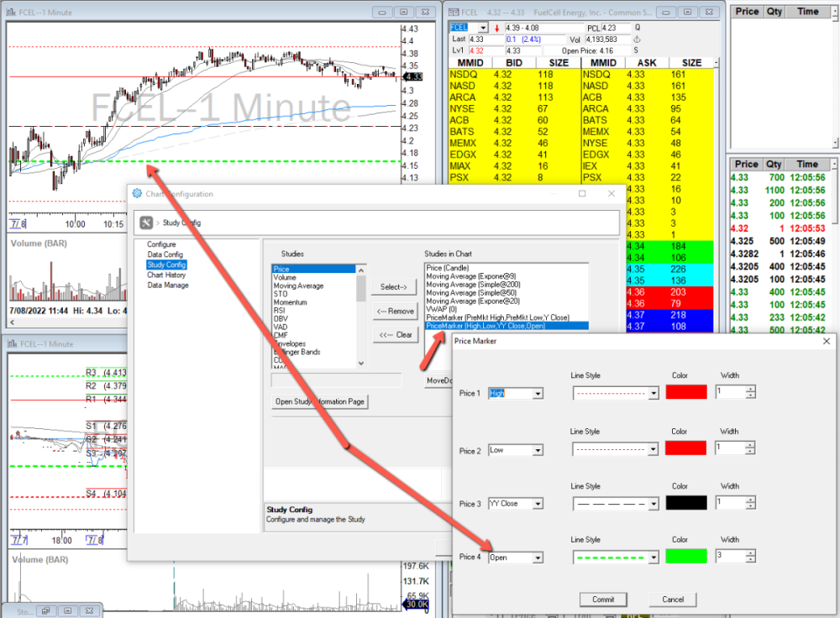Click the anchor icon beside Vol field
This screenshot has width=840, height=618.
coord(636,39)
